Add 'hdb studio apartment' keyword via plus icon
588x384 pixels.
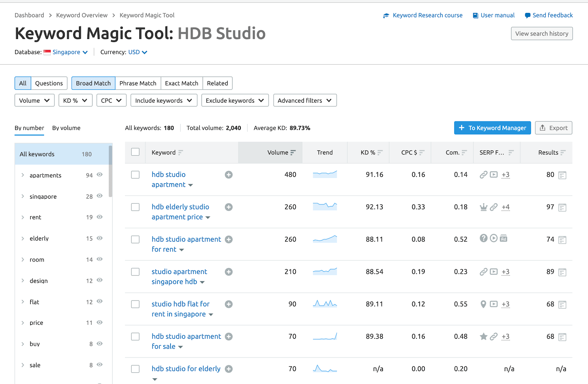click(229, 175)
